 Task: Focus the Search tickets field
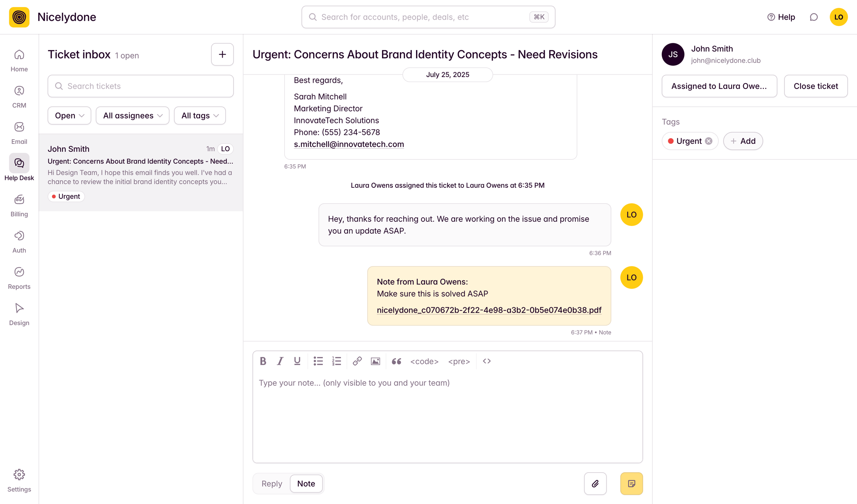[141, 86]
